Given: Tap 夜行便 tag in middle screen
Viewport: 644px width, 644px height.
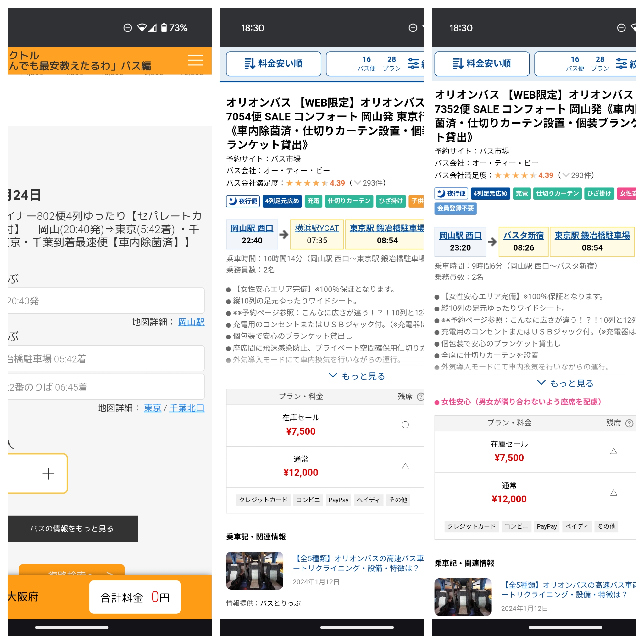Looking at the screenshot, I should click(243, 201).
